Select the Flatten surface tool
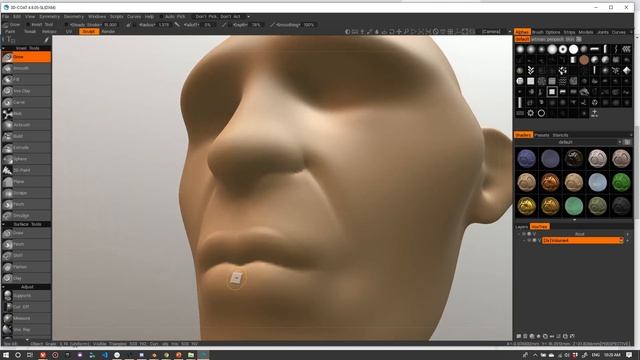Viewport: 640px width, 360px height. click(x=26, y=267)
